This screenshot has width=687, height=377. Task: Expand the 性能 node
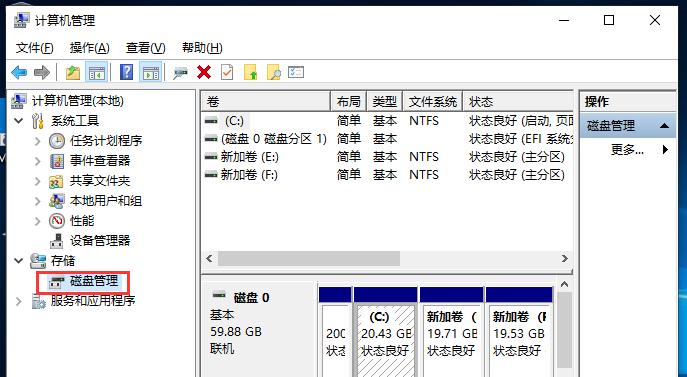(38, 221)
